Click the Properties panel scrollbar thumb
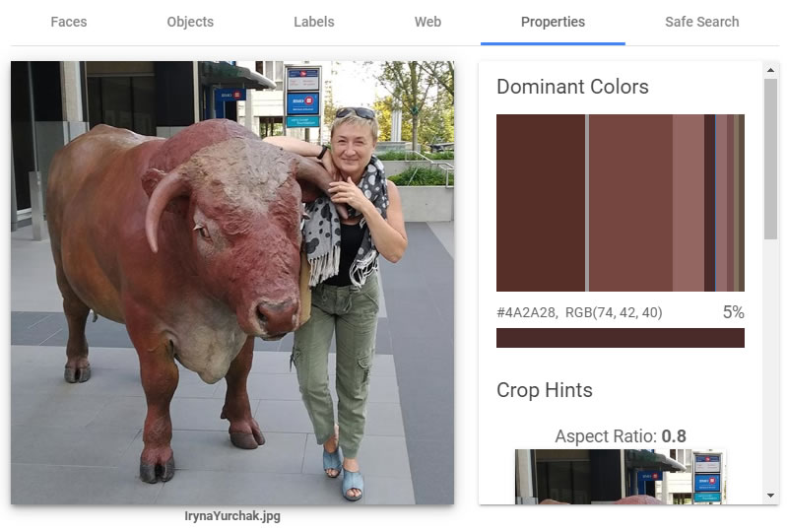 point(770,159)
